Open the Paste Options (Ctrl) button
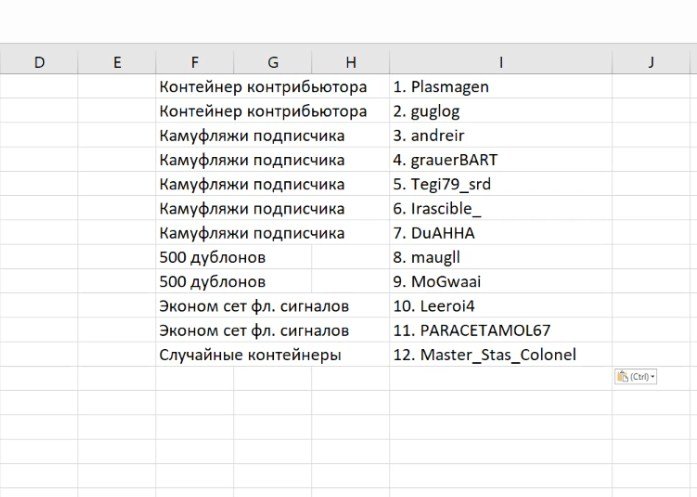The height and width of the screenshot is (497, 697). pos(636,377)
